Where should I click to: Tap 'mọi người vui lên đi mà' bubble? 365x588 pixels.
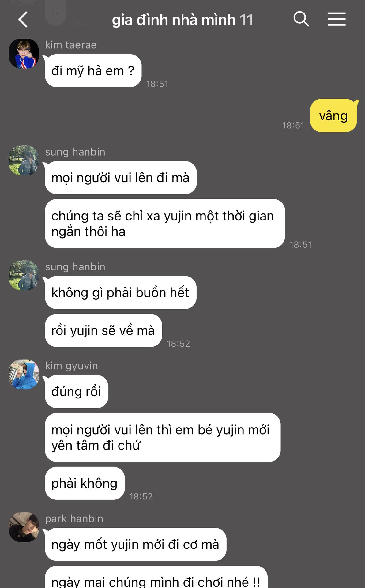point(121,178)
